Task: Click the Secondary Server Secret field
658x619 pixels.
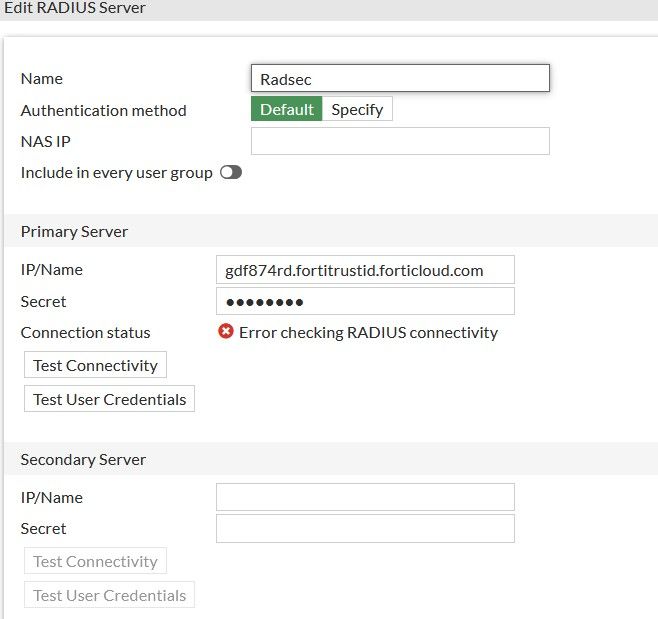Action: pyautogui.click(x=365, y=528)
